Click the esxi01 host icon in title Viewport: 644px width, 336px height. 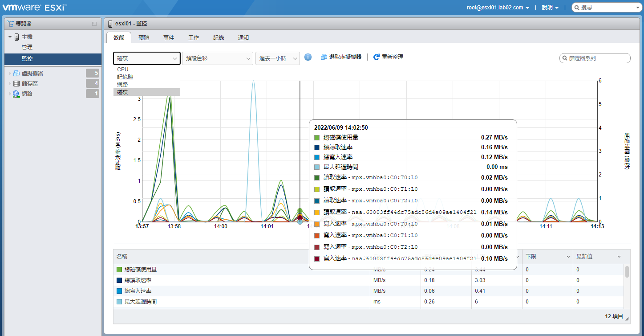pyautogui.click(x=110, y=24)
